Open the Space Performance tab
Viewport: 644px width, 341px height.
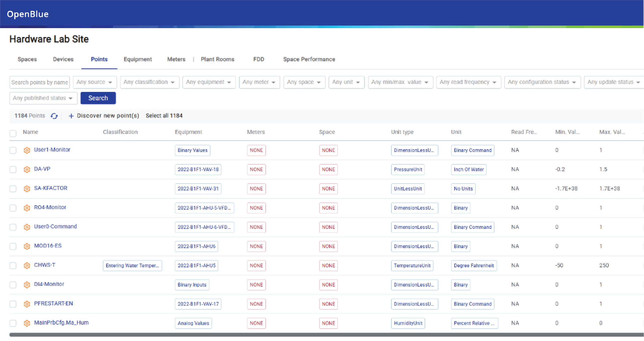309,59
